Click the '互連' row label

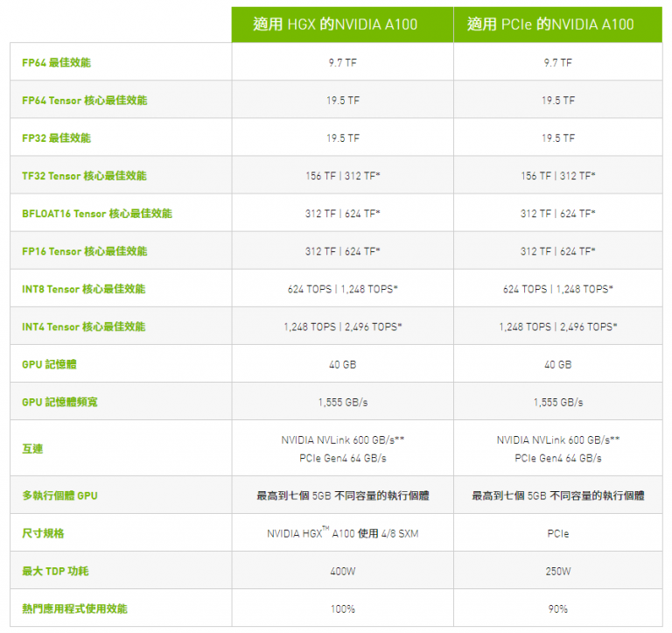[32, 448]
